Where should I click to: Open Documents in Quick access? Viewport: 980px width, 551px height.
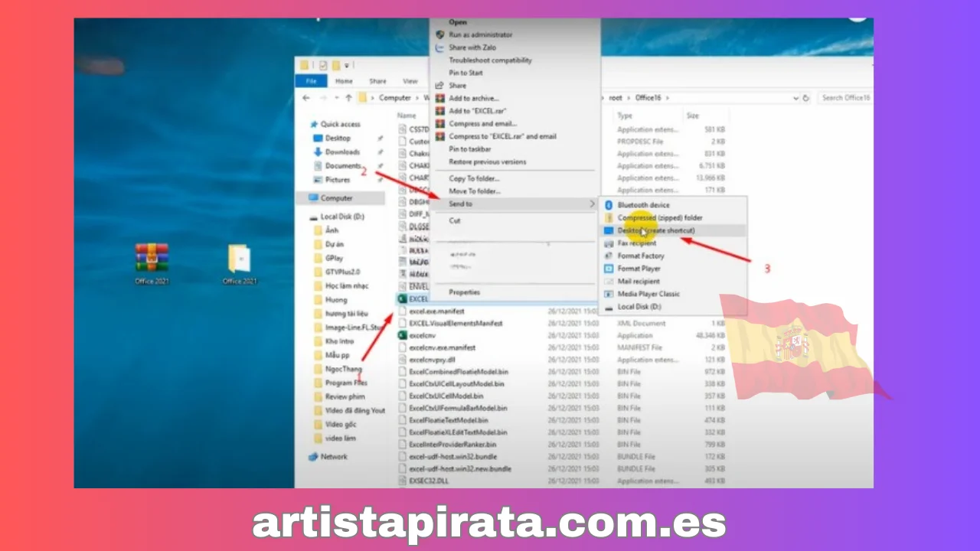click(x=343, y=166)
